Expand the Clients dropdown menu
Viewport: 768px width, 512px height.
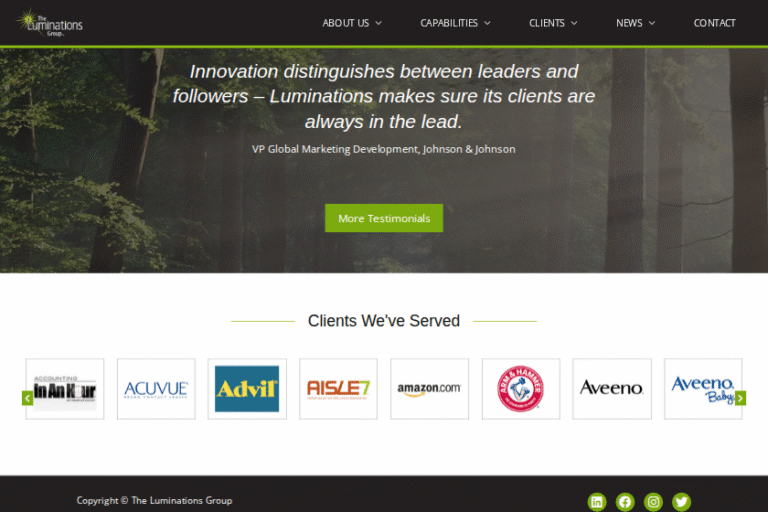coord(553,23)
